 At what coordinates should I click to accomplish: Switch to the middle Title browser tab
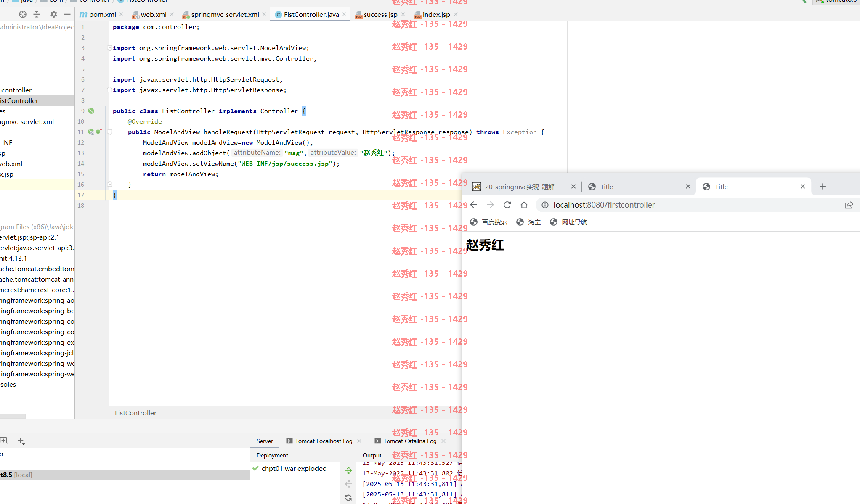tap(606, 187)
